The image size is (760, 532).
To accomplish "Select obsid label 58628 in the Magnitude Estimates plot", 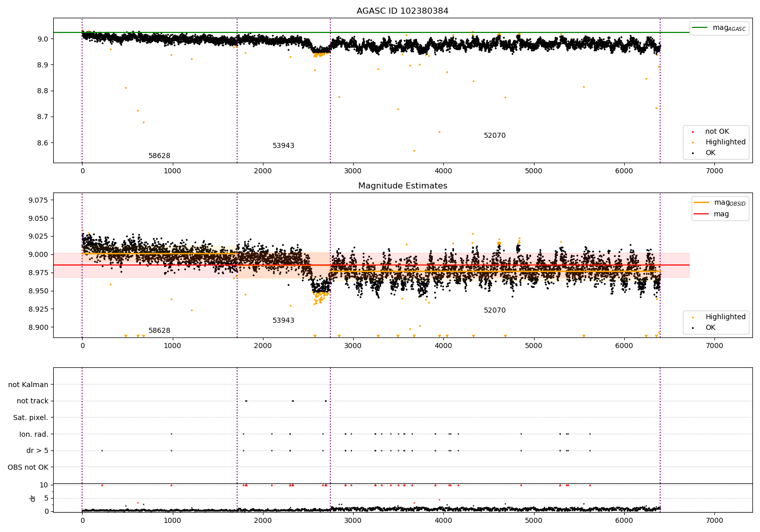I will click(159, 330).
